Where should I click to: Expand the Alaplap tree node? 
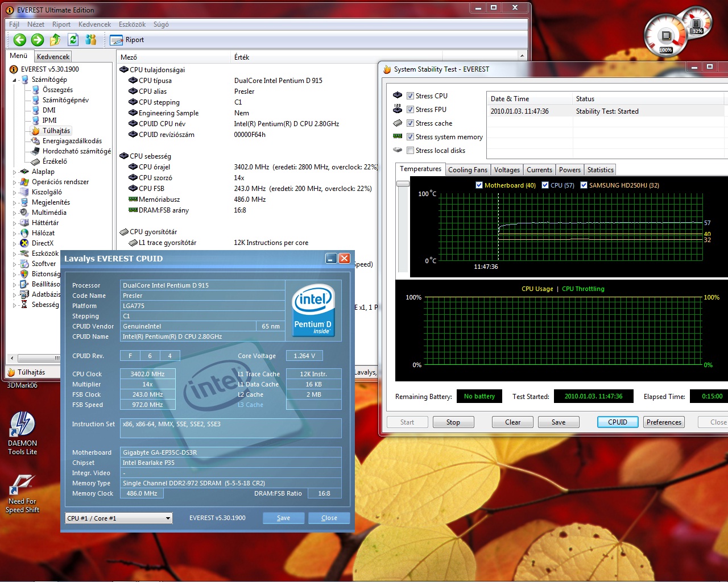coord(14,172)
